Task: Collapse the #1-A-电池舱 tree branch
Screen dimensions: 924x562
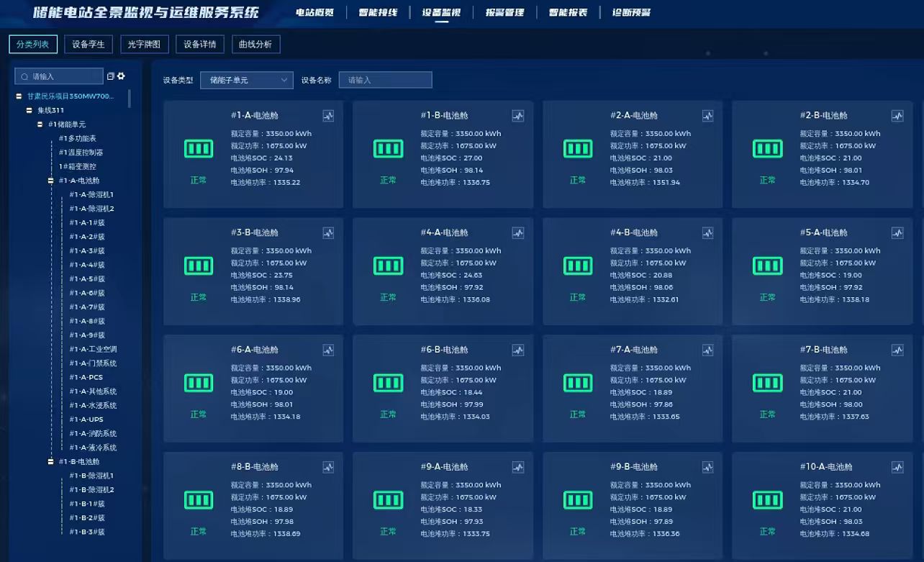Action: coord(51,181)
